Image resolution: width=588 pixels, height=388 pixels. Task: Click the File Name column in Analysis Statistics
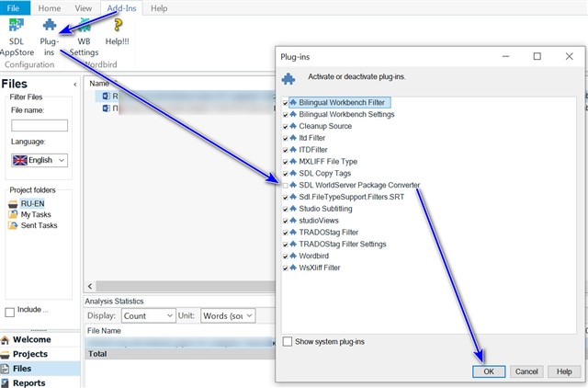click(x=104, y=331)
